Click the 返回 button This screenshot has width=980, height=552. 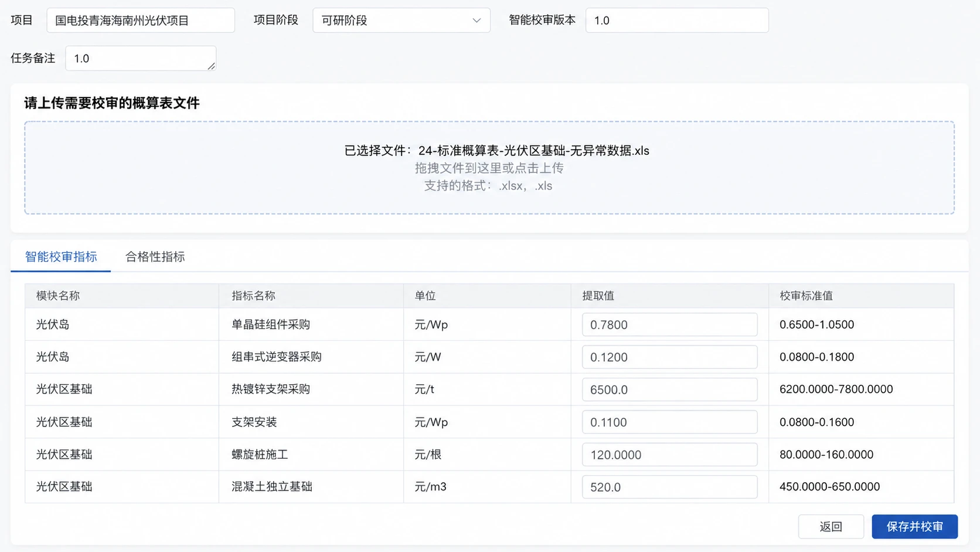click(x=831, y=527)
